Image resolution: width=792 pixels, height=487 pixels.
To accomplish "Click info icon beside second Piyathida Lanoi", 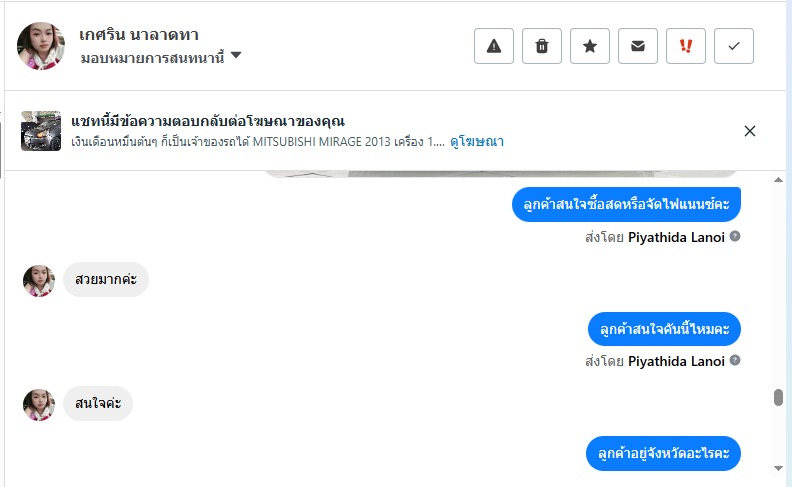I will pyautogui.click(x=735, y=360).
